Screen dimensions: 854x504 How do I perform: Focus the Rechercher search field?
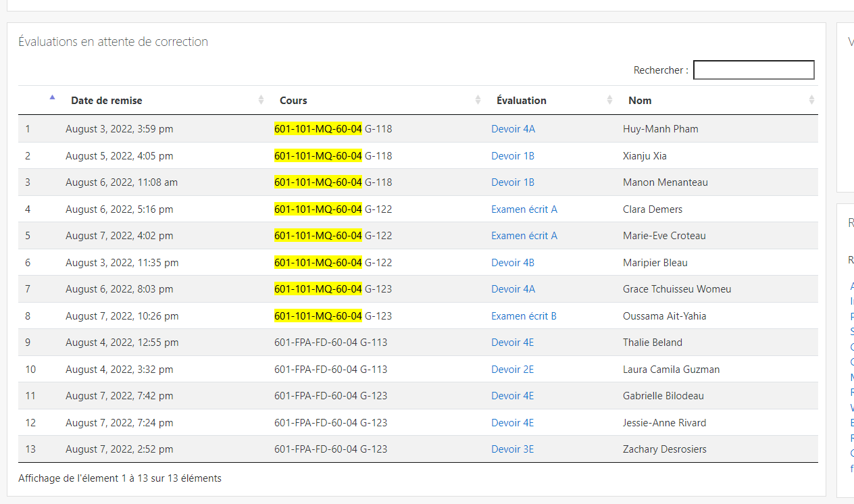click(x=753, y=70)
